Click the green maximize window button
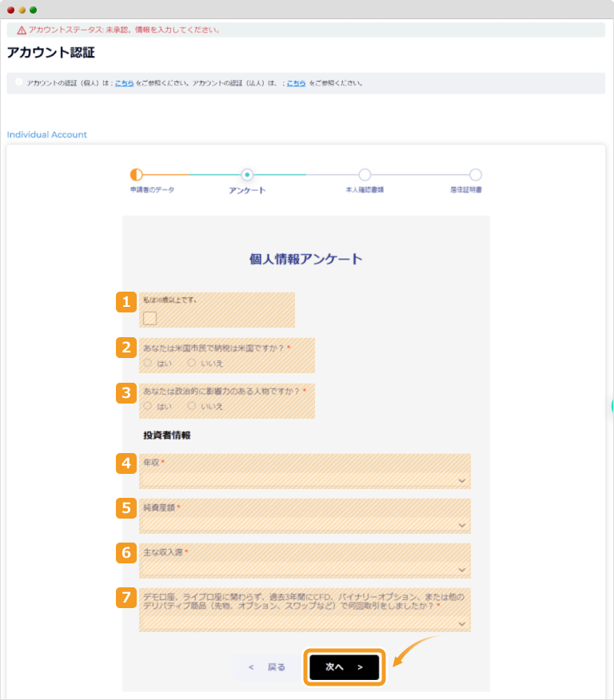This screenshot has height=700, width=614. tap(33, 10)
